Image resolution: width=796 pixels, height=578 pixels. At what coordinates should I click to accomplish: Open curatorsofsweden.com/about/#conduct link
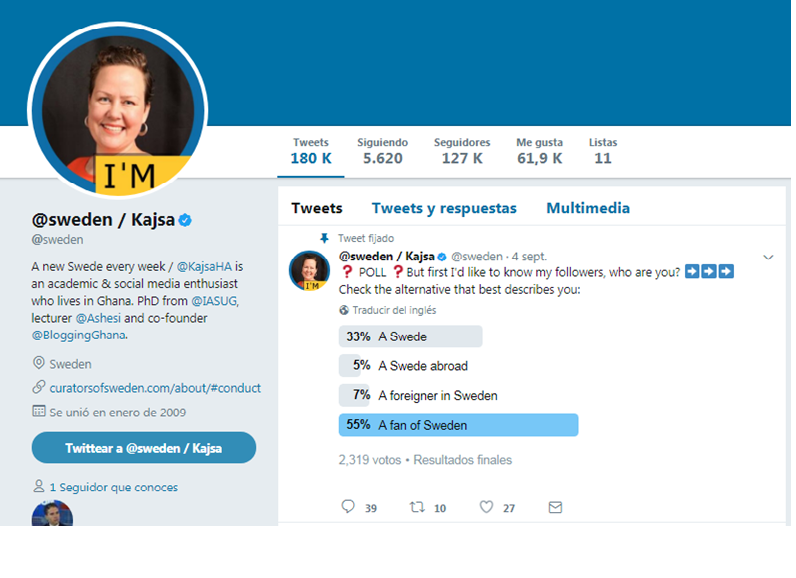[155, 388]
